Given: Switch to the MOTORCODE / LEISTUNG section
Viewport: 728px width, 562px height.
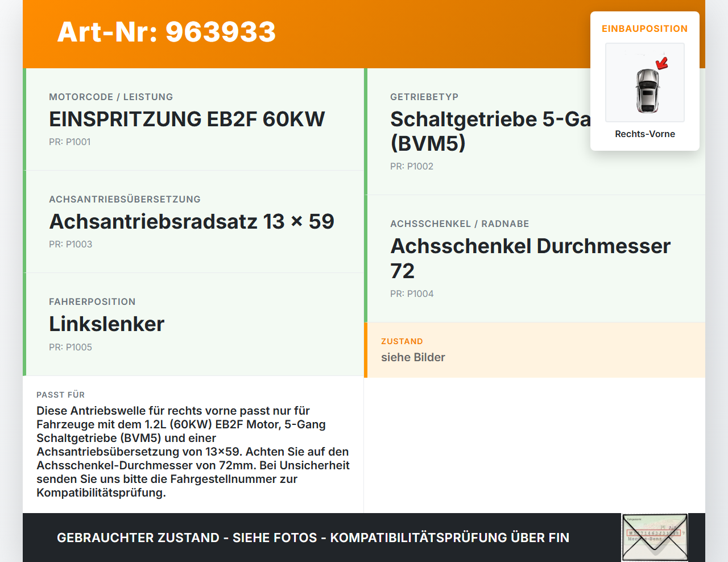Looking at the screenshot, I should coord(111,97).
